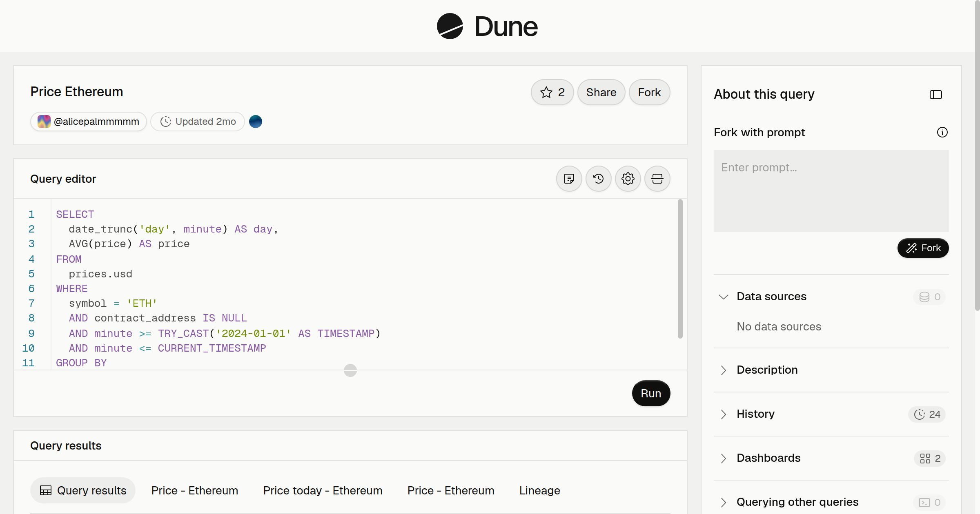This screenshot has width=980, height=514.
Task: Click the blue circular avatar next to Updated
Action: 256,122
